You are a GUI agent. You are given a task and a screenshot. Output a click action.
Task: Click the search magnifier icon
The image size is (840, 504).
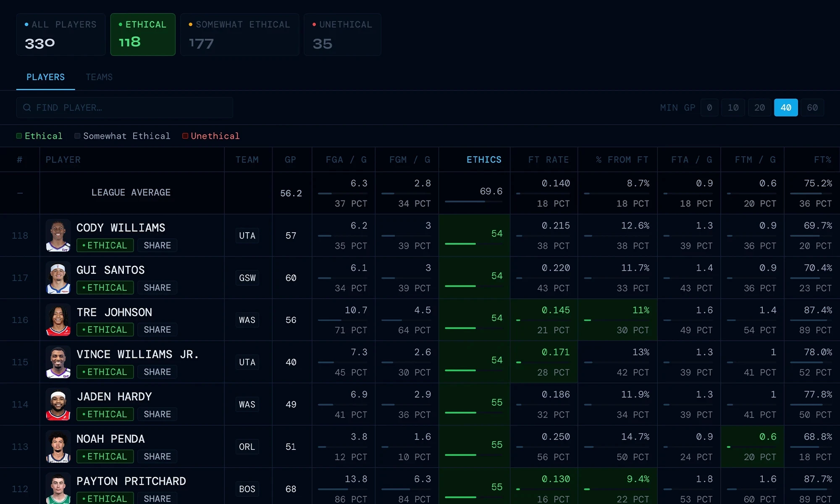pyautogui.click(x=27, y=108)
